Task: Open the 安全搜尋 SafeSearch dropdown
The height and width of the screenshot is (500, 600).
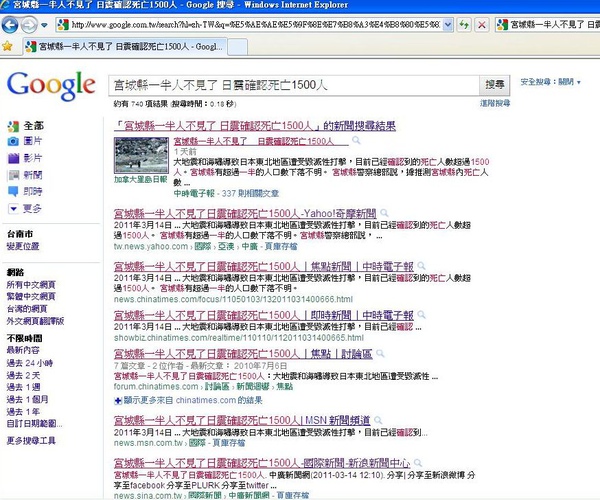Action: point(550,81)
